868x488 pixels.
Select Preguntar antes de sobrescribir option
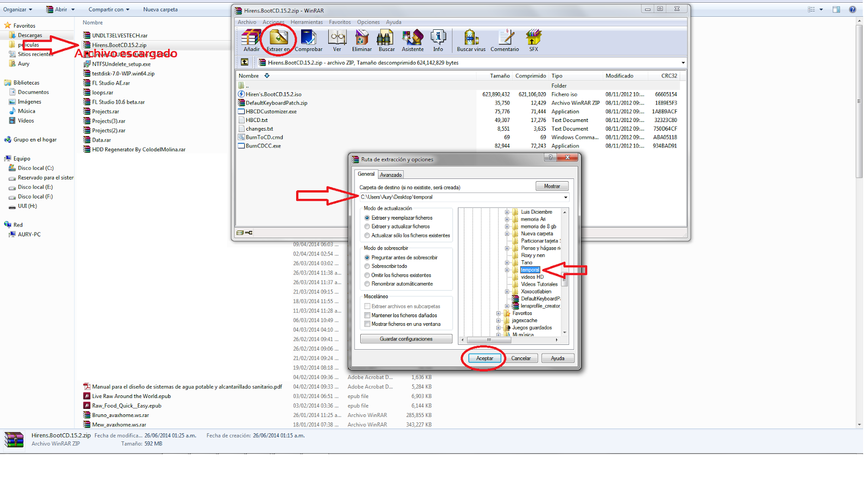(x=367, y=258)
